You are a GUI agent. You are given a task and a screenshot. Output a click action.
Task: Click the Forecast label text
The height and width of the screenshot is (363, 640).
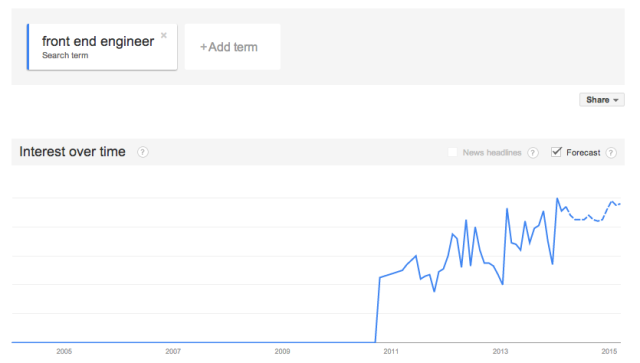pos(583,153)
